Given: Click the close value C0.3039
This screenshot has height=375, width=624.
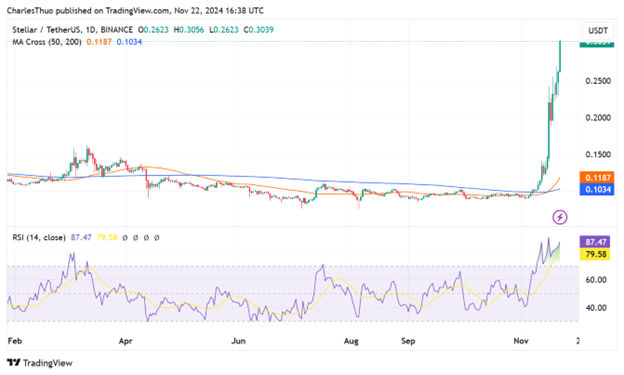Looking at the screenshot, I should pos(258,29).
